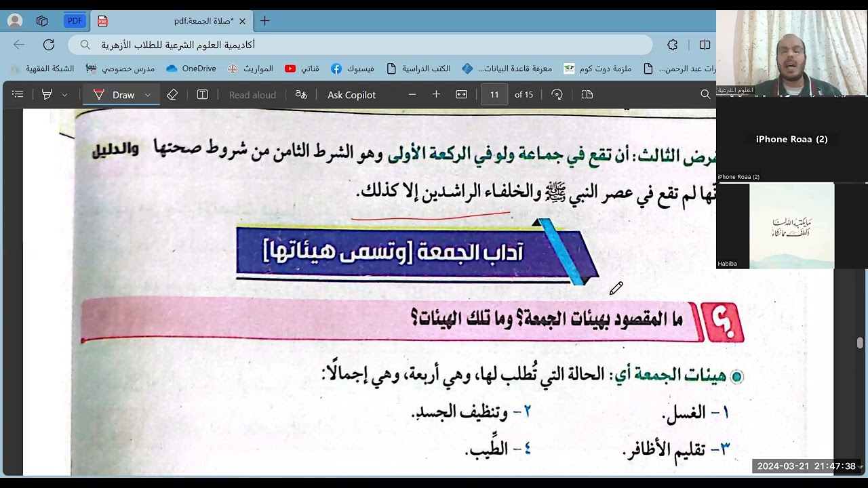Go back to the previous page
Viewport: 868px width, 488px height.
pyautogui.click(x=19, y=45)
